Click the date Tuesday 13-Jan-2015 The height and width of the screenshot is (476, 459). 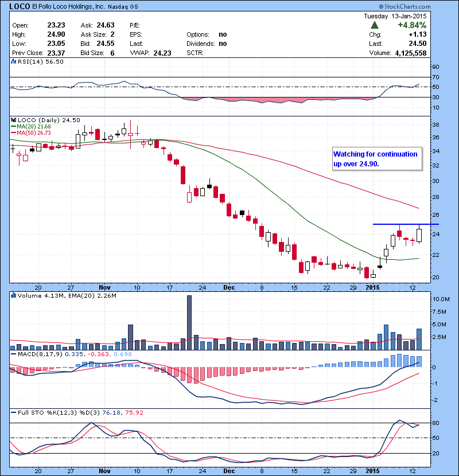click(x=395, y=16)
